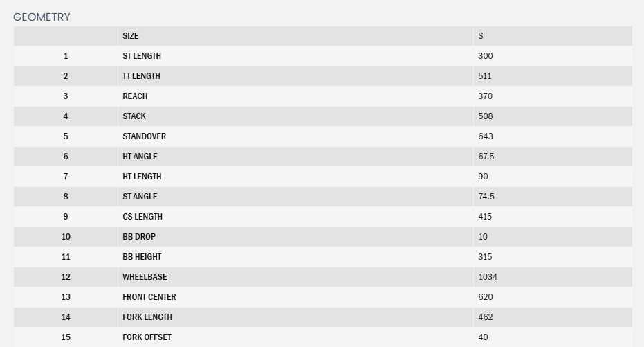644x347 pixels.
Task: Click row number 12 in the table
Action: pyautogui.click(x=66, y=277)
